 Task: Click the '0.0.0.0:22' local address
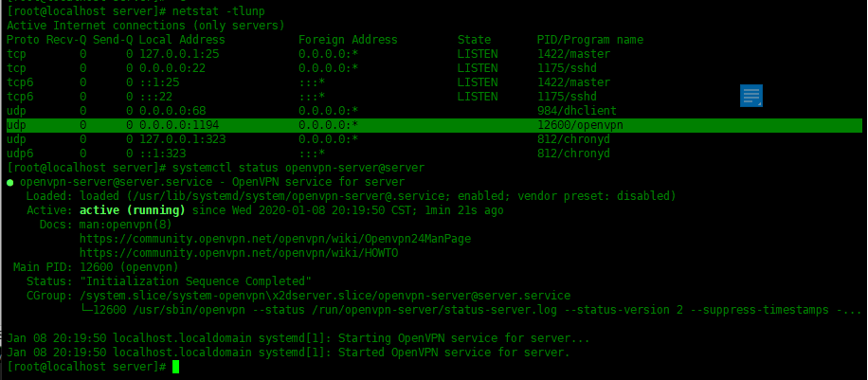[172, 68]
